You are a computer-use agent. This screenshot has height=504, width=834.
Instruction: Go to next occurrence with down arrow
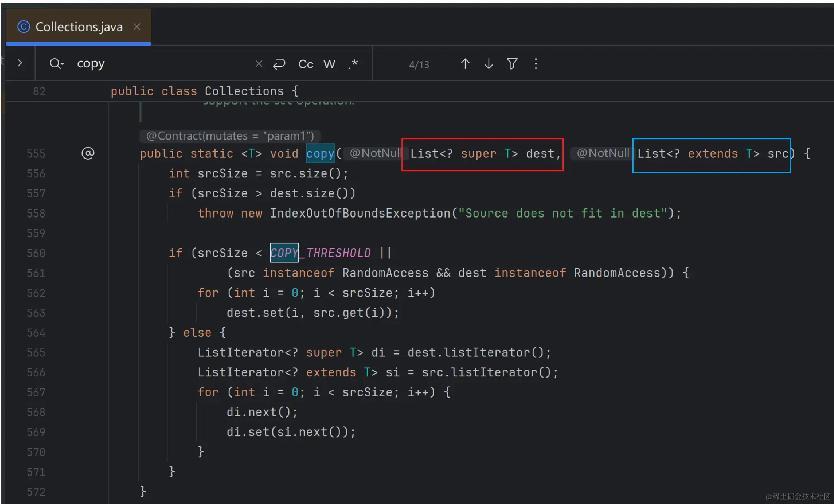pos(489,64)
